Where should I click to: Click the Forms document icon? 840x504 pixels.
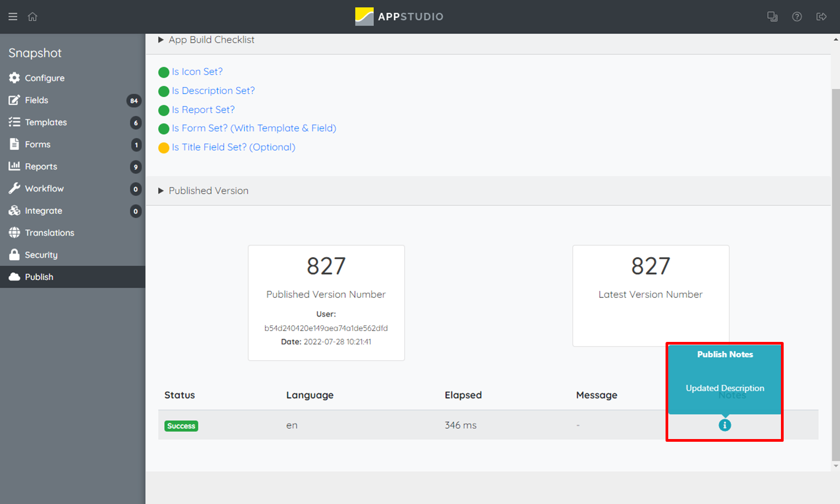pos(14,144)
